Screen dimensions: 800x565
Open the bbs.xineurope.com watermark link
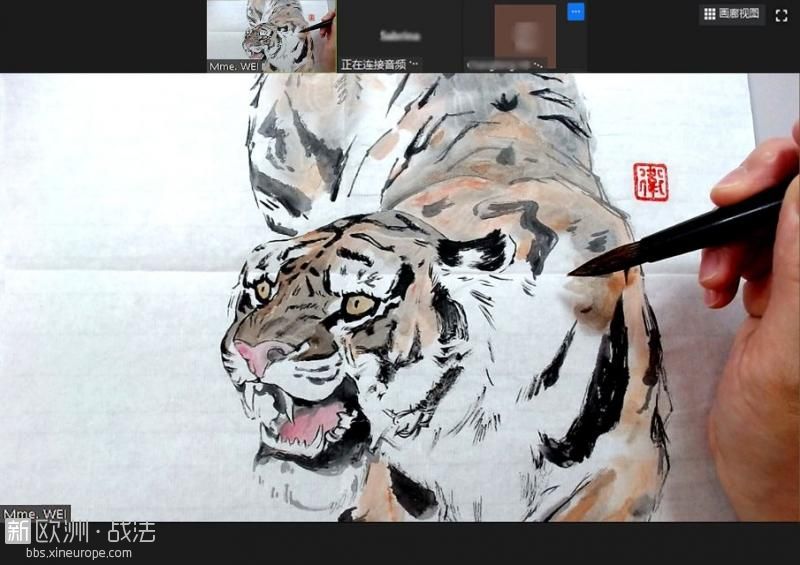77,552
